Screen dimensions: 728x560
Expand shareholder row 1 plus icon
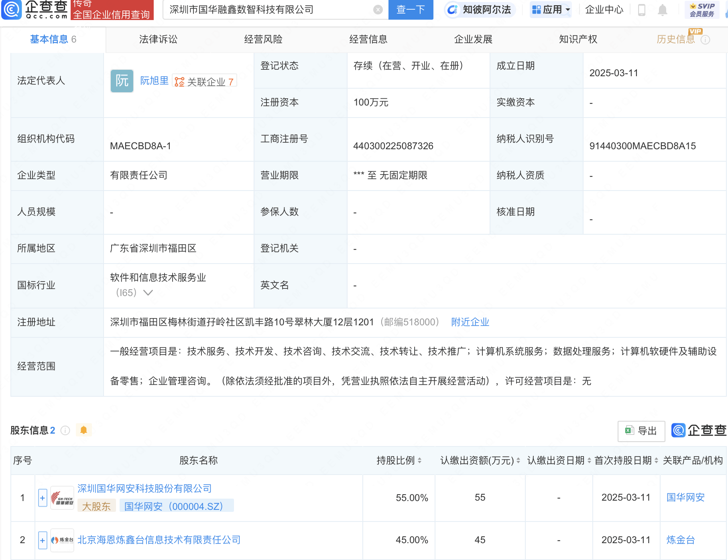(43, 498)
